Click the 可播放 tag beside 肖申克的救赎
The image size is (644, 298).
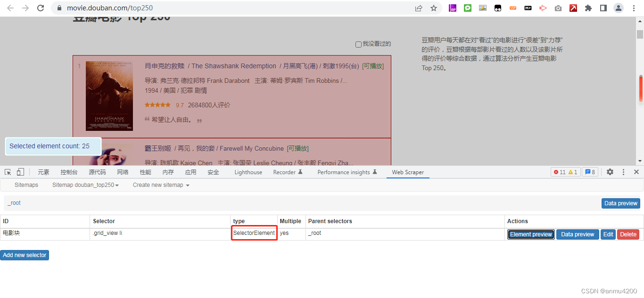coord(373,66)
